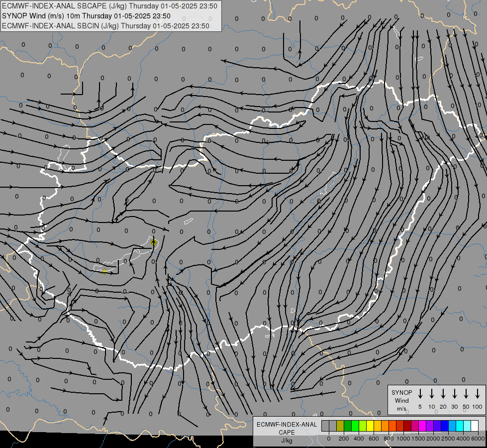This screenshot has width=487, height=448.
Task: Pick the olive swatch in the CAPE legend
Action: point(340,426)
